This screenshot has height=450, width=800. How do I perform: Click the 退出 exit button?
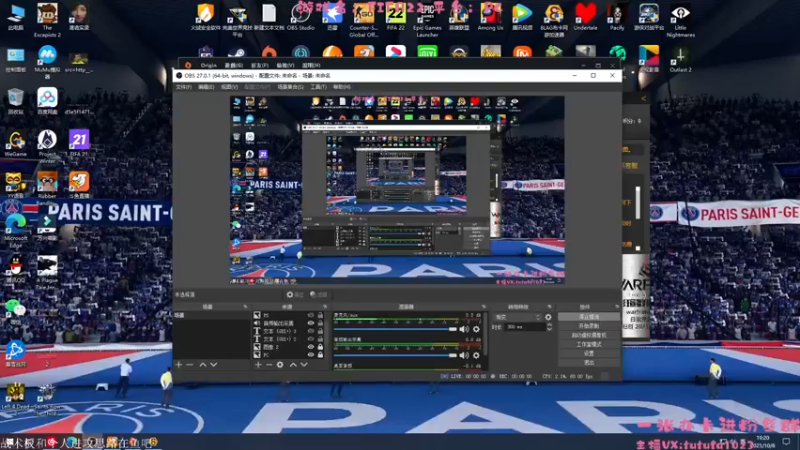click(x=589, y=363)
